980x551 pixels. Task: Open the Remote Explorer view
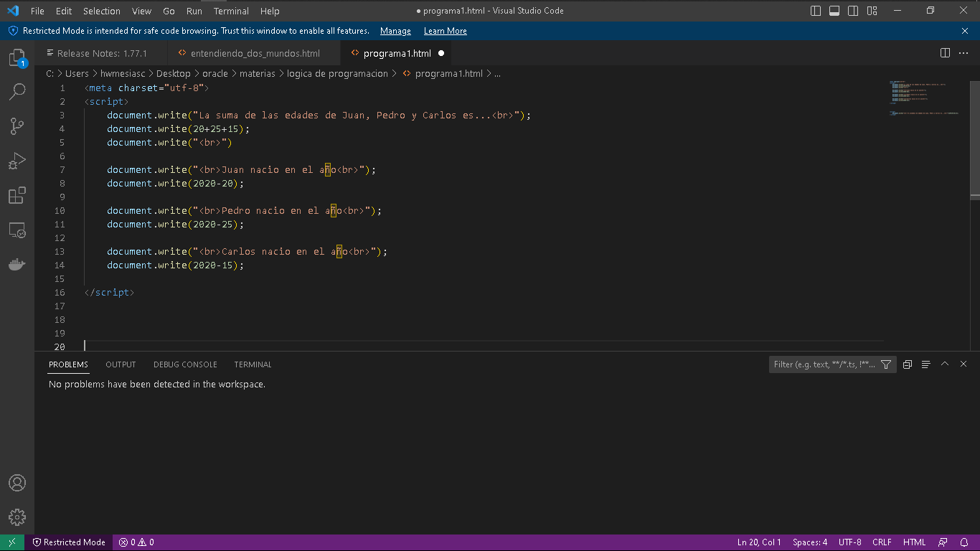(x=17, y=230)
